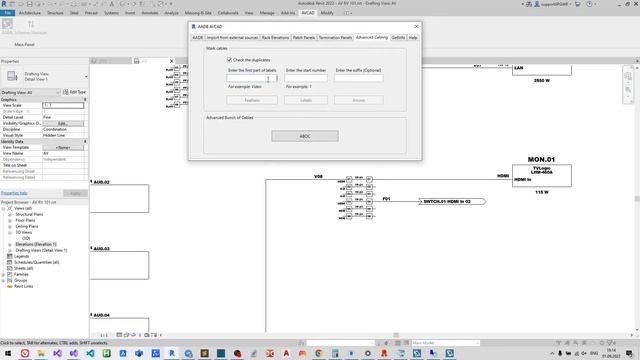
Task: Click the Apply button in Properties
Action: (x=75, y=193)
